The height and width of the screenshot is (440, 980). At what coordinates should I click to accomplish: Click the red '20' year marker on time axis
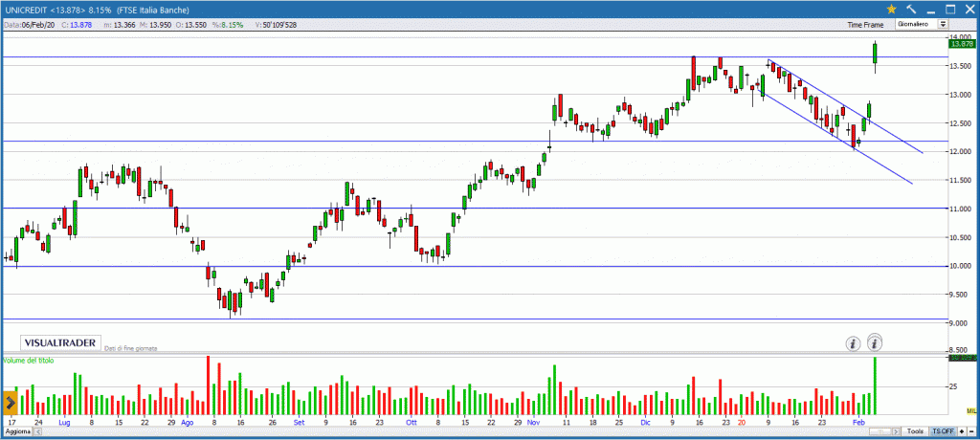742,423
